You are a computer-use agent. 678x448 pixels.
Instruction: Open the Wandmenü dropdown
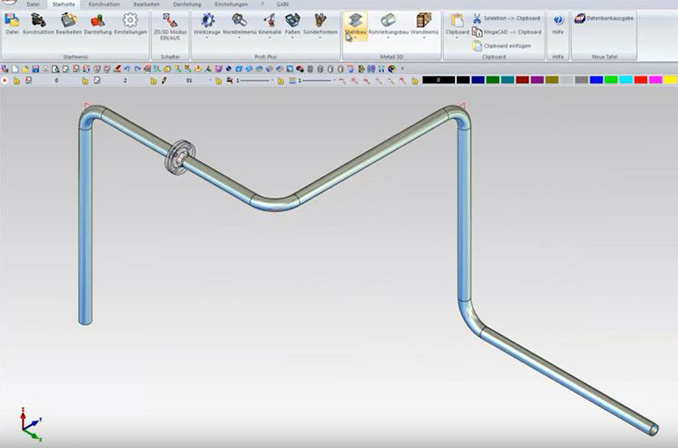[x=424, y=26]
